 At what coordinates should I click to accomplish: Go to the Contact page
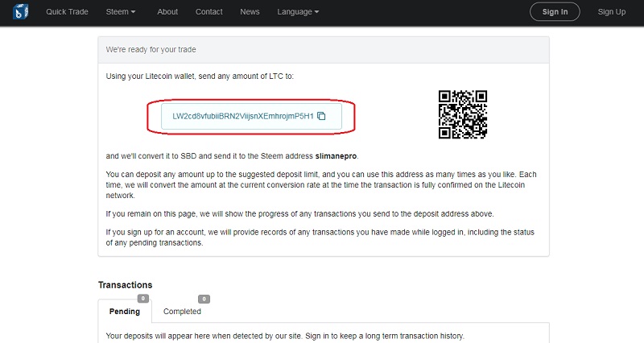pyautogui.click(x=209, y=12)
